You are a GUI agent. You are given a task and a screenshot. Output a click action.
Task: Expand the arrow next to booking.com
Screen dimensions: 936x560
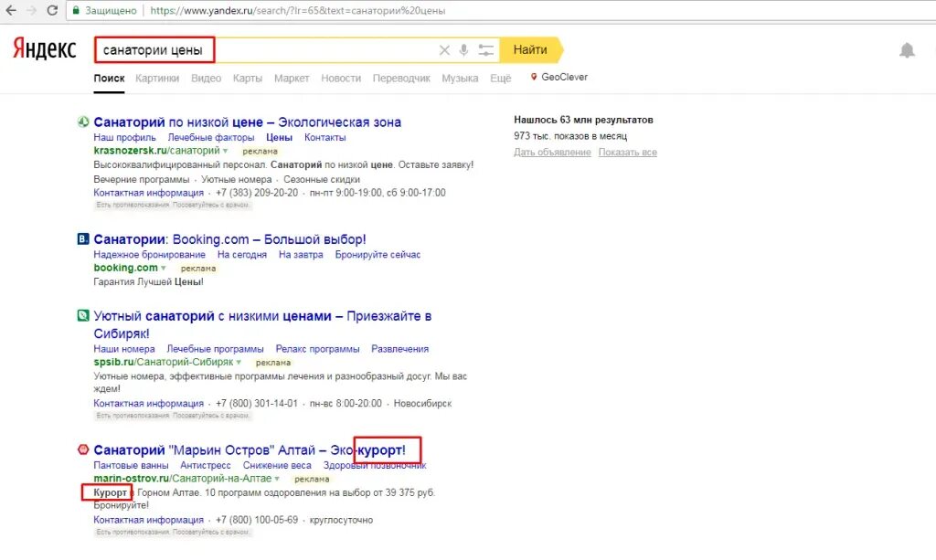pyautogui.click(x=163, y=268)
